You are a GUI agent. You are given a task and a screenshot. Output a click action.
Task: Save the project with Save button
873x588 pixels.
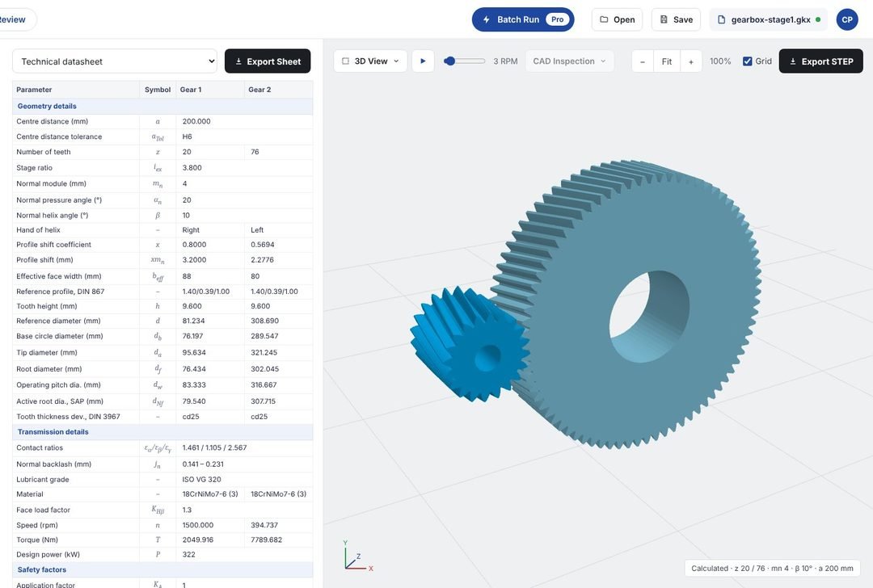click(x=676, y=19)
